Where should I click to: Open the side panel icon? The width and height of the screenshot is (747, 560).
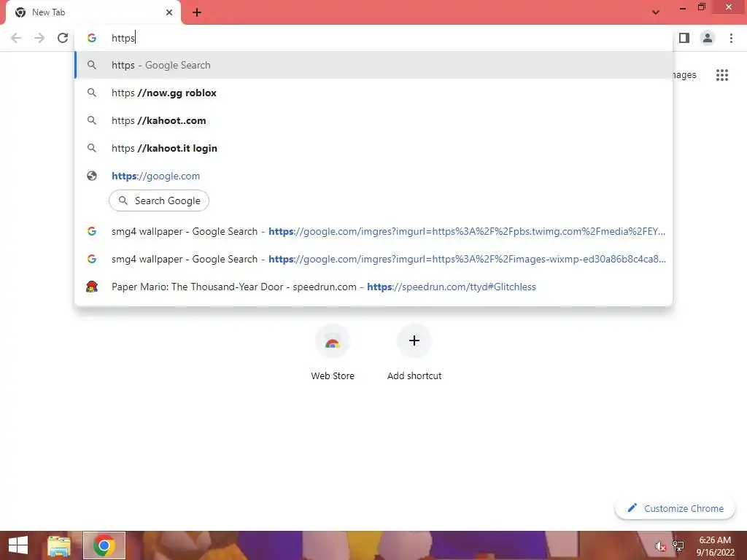tap(684, 38)
